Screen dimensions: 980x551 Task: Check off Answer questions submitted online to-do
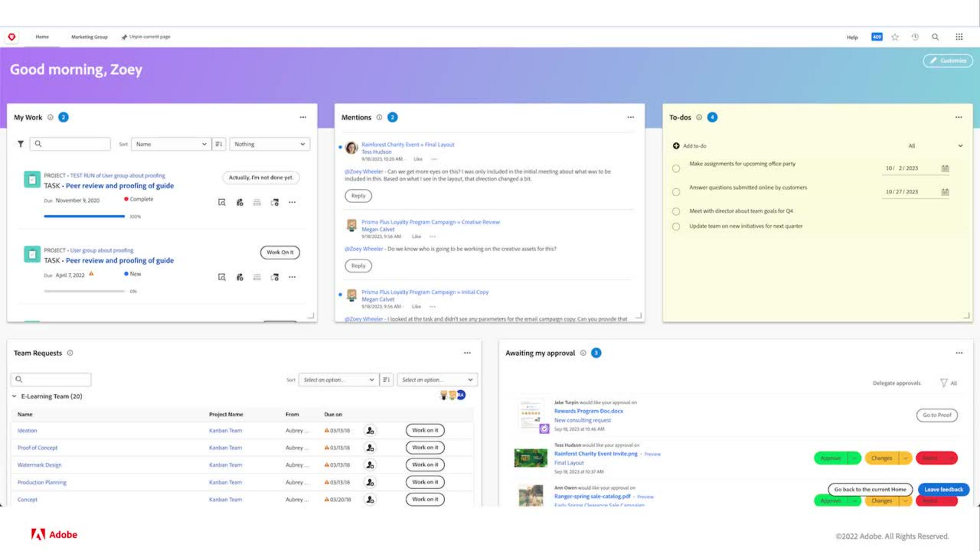[x=676, y=192]
